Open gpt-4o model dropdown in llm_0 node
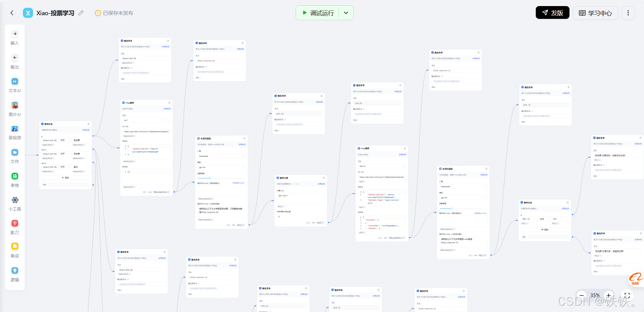644x312 pixels. coord(221,167)
